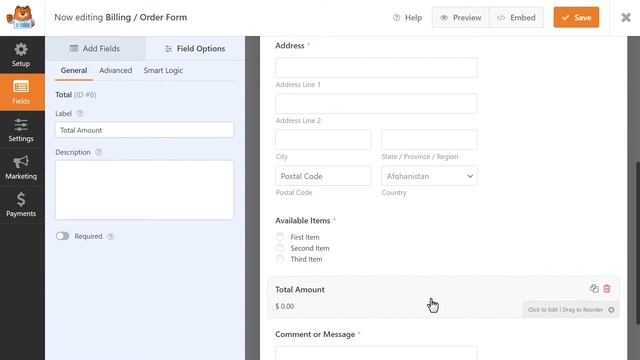640x360 pixels.
Task: Click the Available Items field label
Action: (x=302, y=221)
